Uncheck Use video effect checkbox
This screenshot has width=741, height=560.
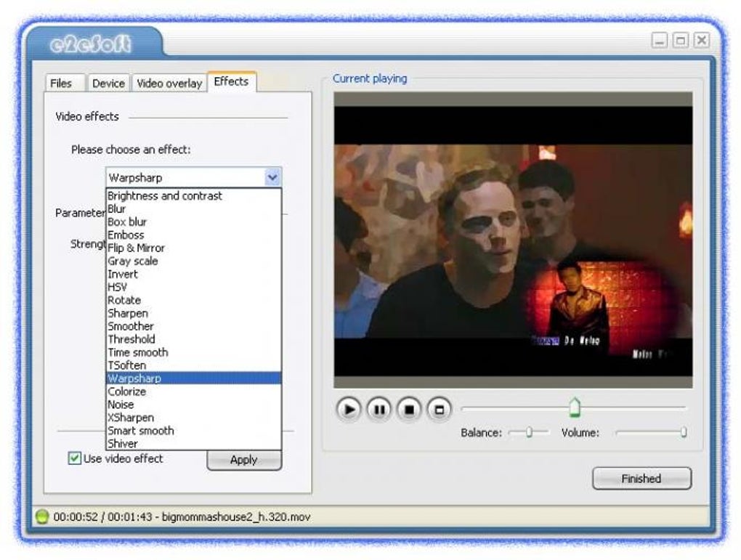(74, 458)
